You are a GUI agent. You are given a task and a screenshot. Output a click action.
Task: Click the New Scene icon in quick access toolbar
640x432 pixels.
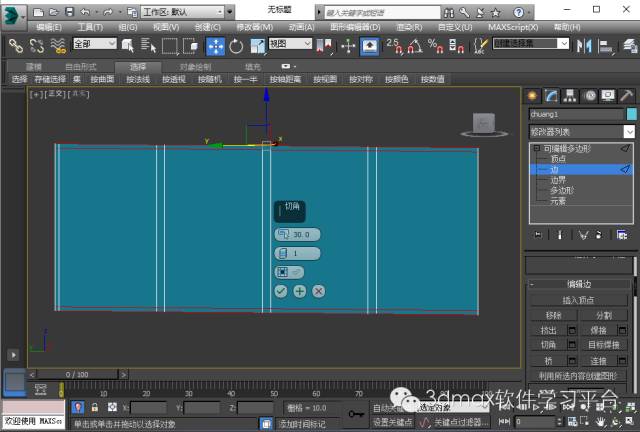(x=38, y=12)
